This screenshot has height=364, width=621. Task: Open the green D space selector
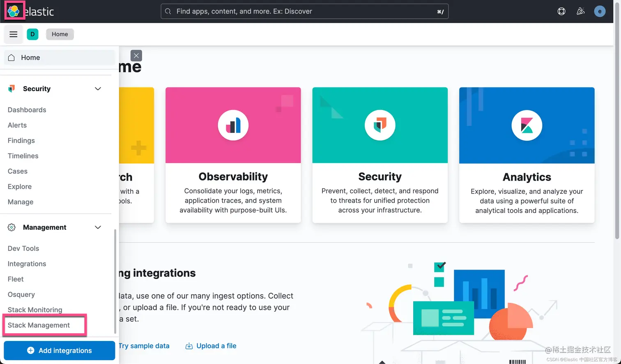(x=32, y=34)
